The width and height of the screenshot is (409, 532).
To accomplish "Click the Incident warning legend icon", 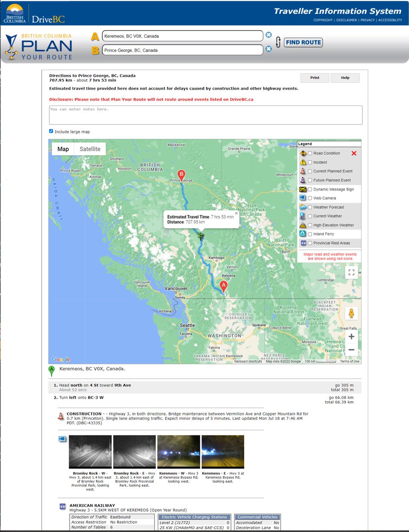I will pos(303,162).
